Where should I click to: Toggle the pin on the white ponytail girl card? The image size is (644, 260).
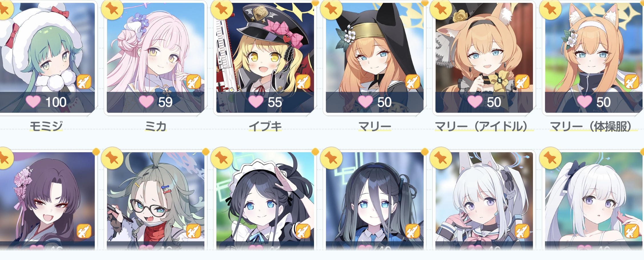pyautogui.click(x=550, y=158)
